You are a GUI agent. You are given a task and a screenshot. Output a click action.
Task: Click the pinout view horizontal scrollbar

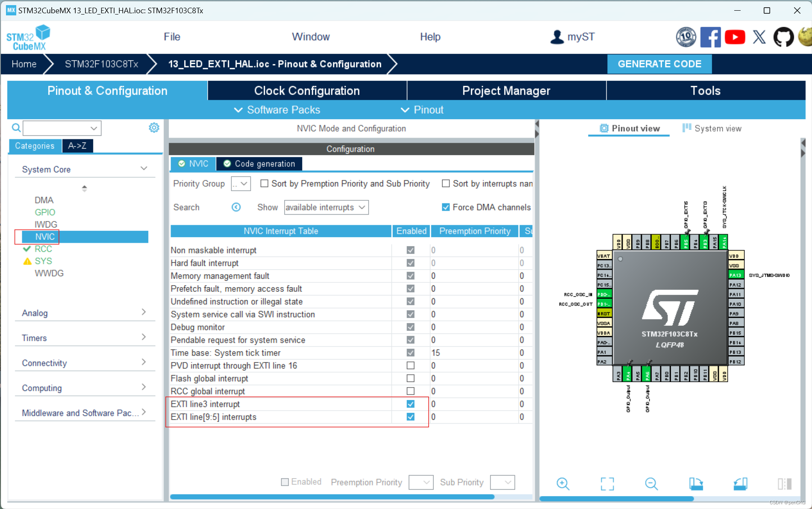[616, 499]
